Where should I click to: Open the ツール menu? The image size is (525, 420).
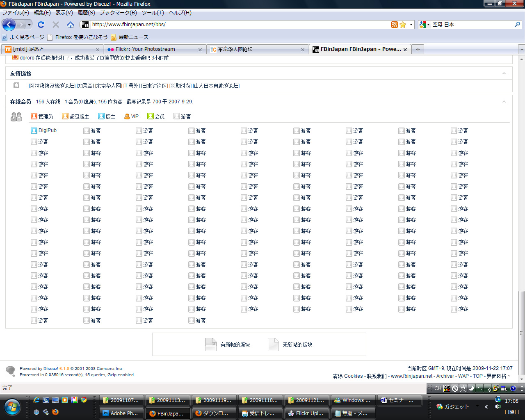click(153, 13)
